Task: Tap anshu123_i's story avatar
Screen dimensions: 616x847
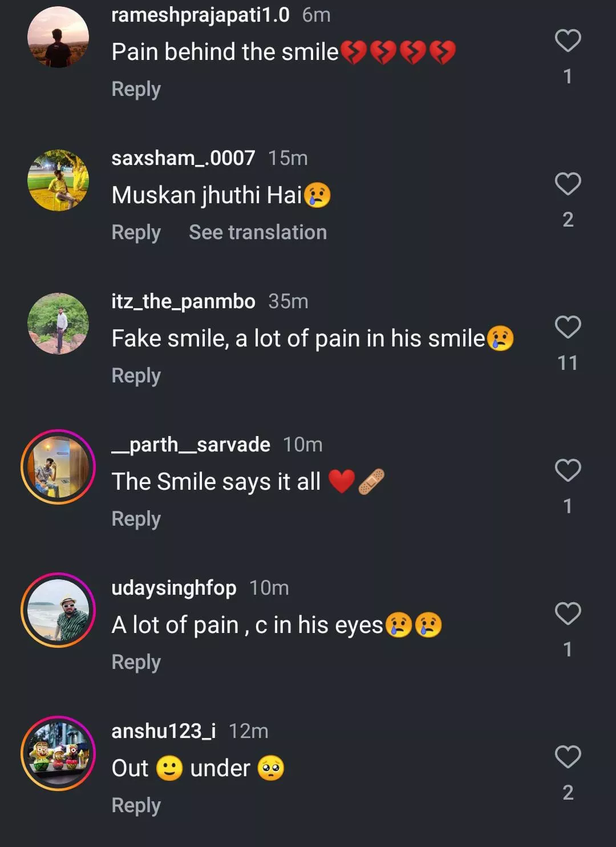Action: tap(58, 753)
